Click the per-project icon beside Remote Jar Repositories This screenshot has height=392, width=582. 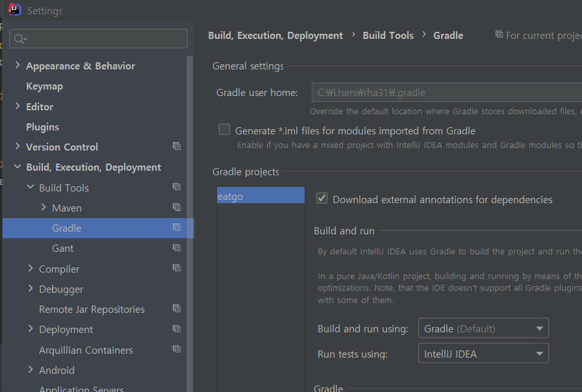click(177, 308)
